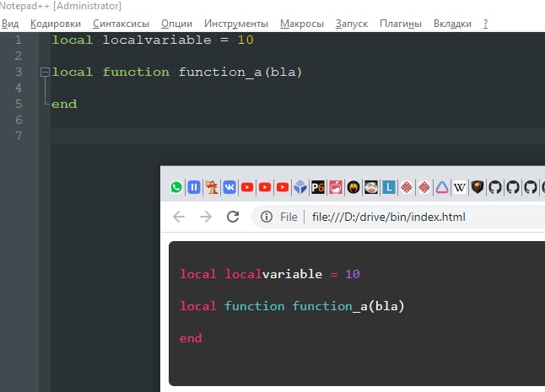The width and height of the screenshot is (545, 392).
Task: Click the purple 10 in the browser code block
Action: pos(353,274)
